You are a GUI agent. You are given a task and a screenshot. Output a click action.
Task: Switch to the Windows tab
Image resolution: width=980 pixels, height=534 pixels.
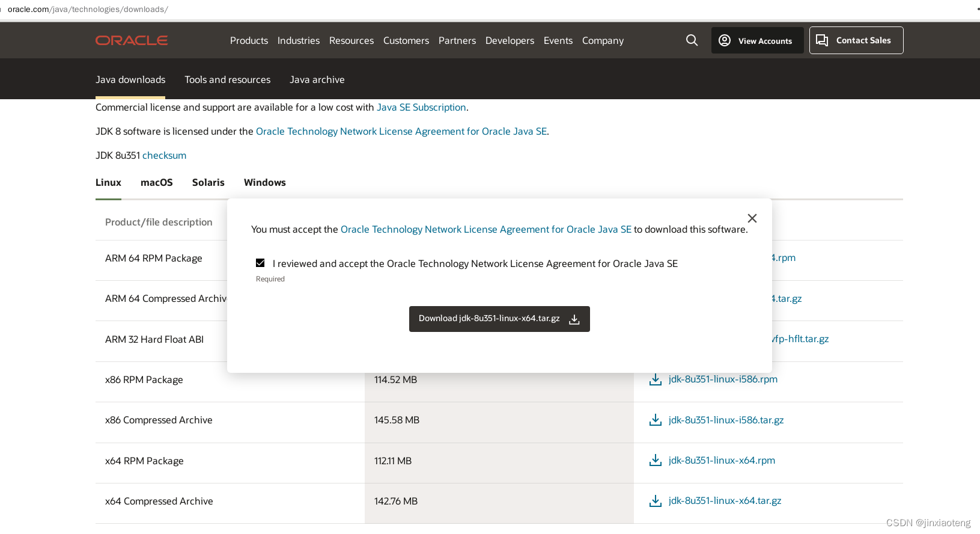265,182
